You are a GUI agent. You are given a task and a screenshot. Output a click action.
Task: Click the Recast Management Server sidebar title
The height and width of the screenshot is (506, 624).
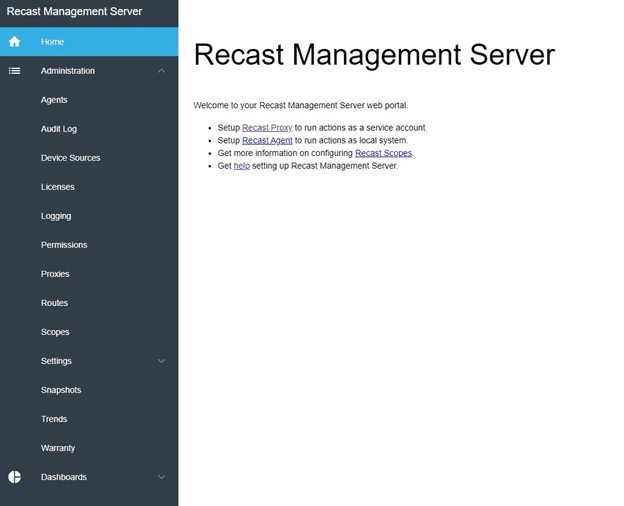tap(74, 12)
